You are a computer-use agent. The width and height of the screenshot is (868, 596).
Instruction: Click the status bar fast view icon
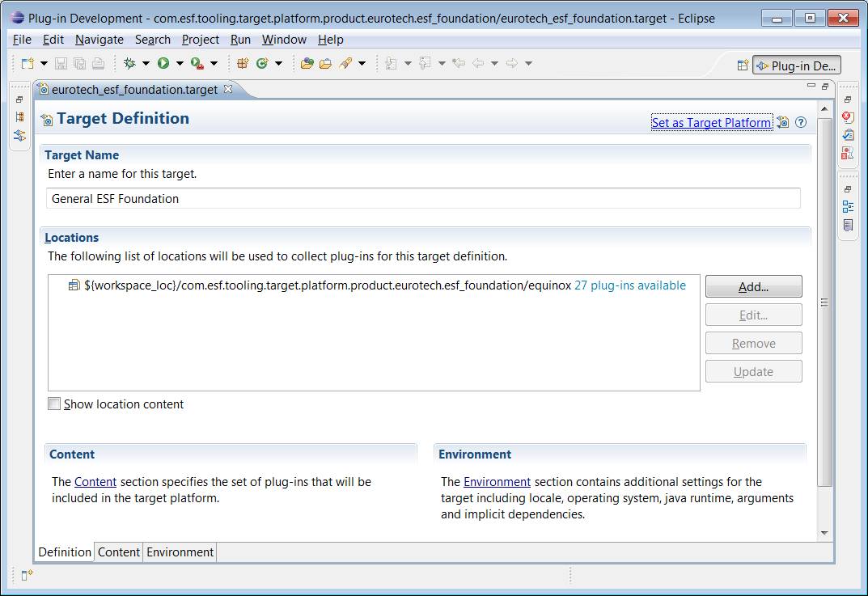27,576
